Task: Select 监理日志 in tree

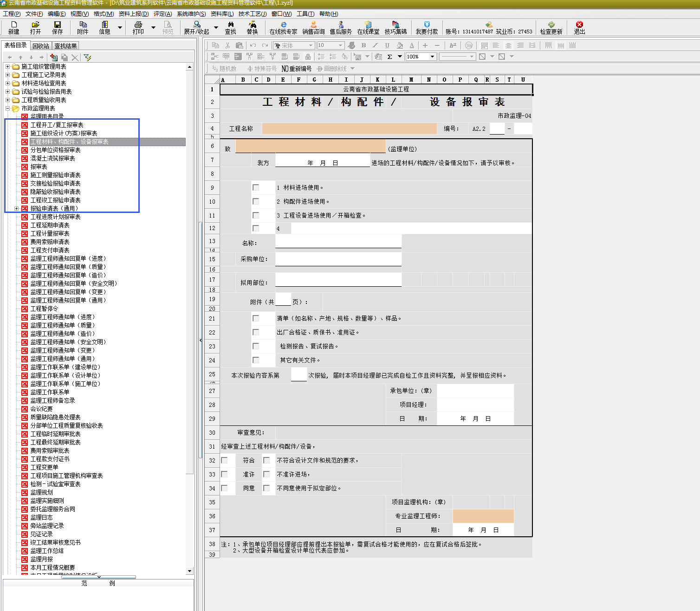Action: click(42, 518)
